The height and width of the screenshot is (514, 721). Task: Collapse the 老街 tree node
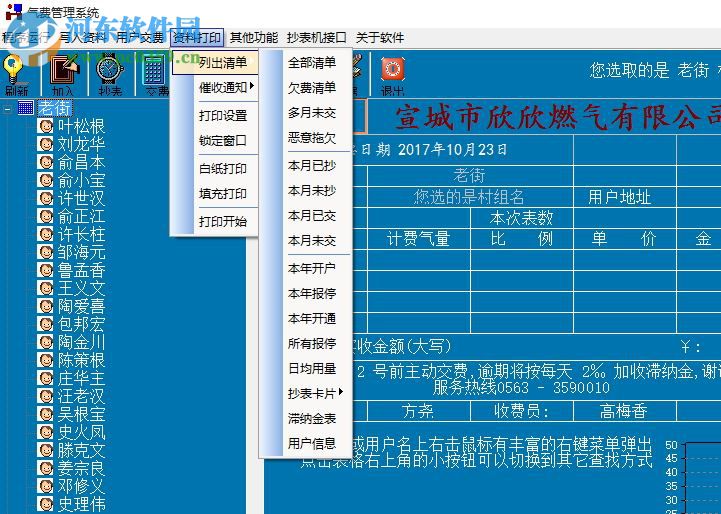7,109
